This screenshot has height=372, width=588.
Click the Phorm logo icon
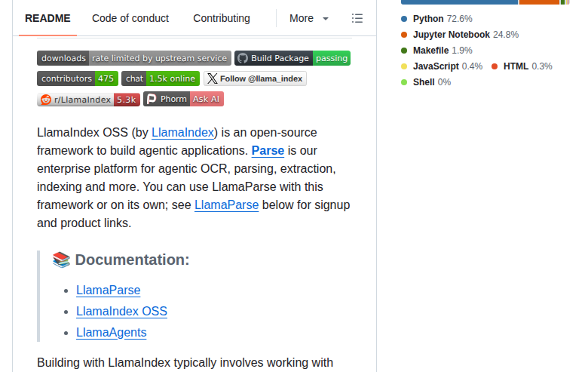coord(152,99)
